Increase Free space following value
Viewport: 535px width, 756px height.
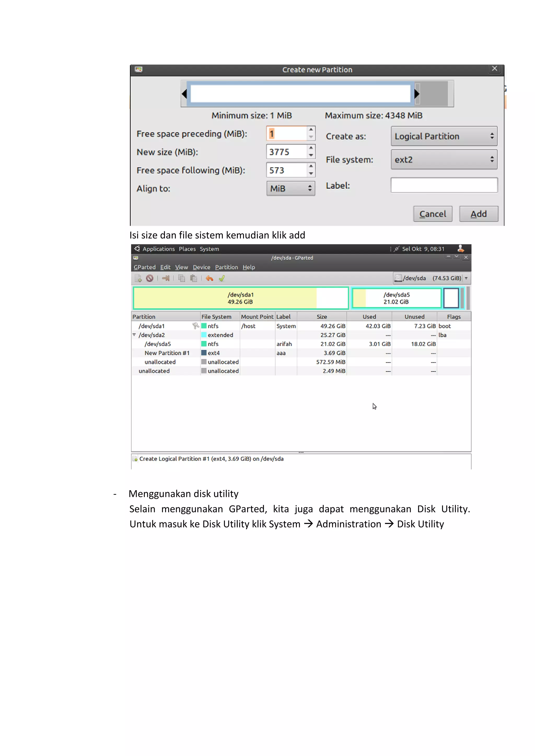point(311,166)
